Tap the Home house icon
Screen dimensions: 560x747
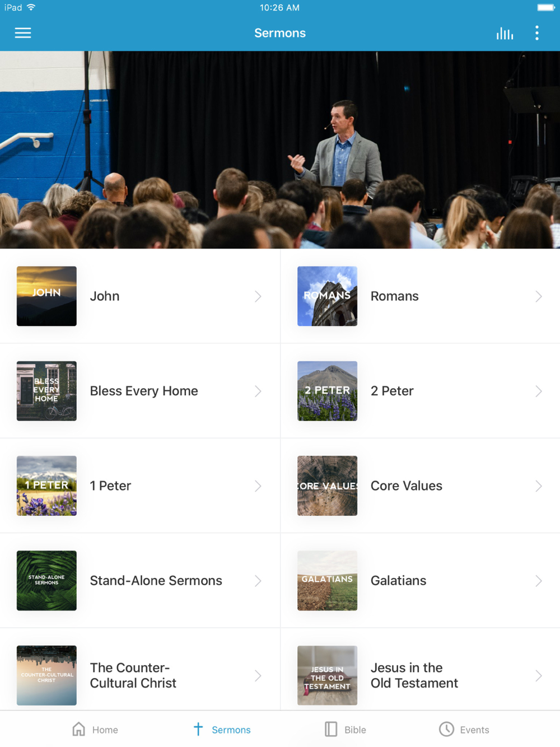click(x=79, y=729)
